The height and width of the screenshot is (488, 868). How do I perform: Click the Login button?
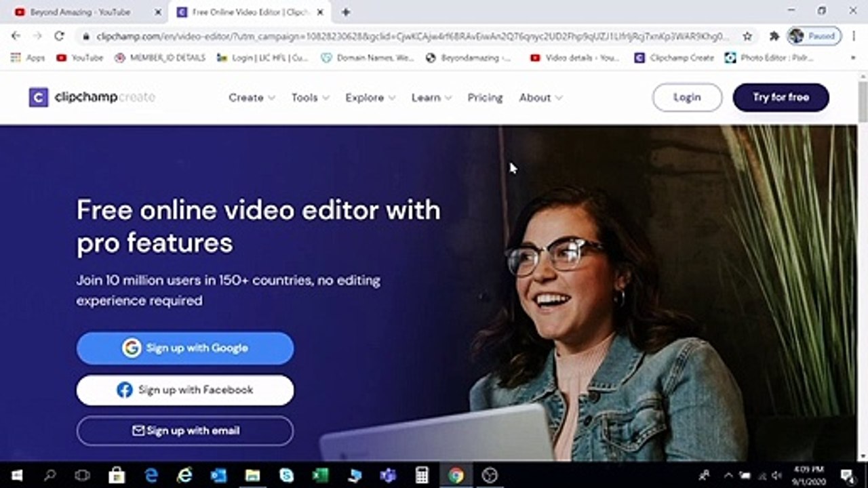(x=687, y=98)
